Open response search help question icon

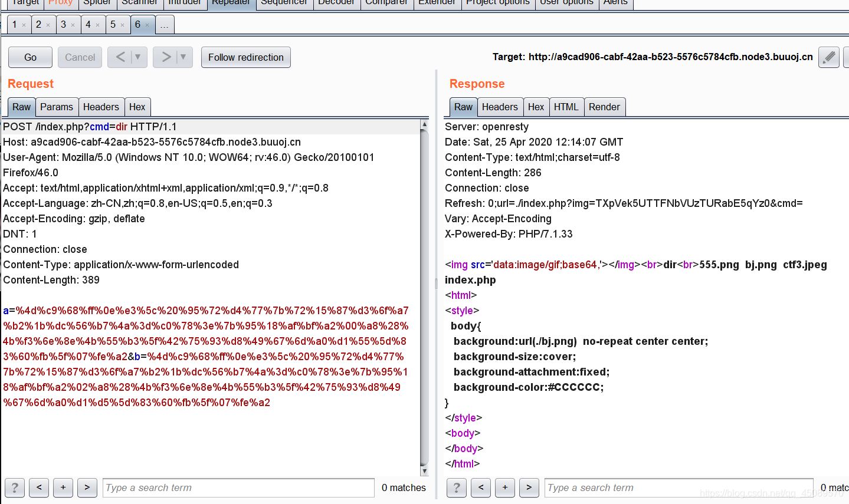(457, 487)
